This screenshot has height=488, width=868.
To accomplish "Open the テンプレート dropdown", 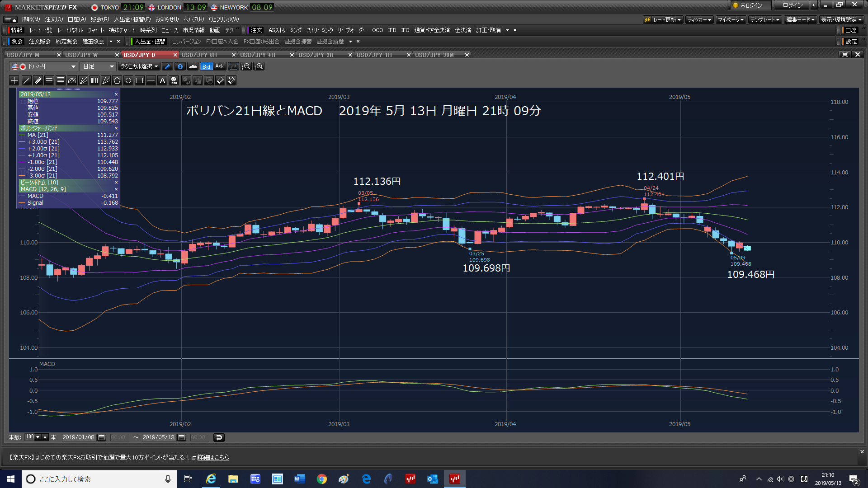I will (765, 19).
